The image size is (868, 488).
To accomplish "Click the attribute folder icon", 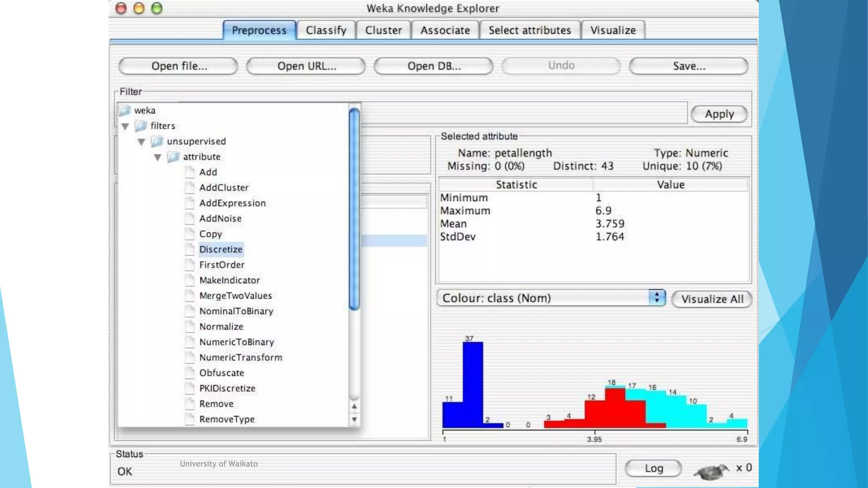I will [173, 157].
